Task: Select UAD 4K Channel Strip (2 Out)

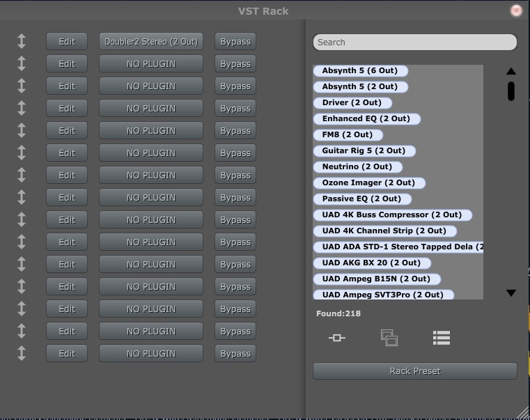Action: click(385, 231)
